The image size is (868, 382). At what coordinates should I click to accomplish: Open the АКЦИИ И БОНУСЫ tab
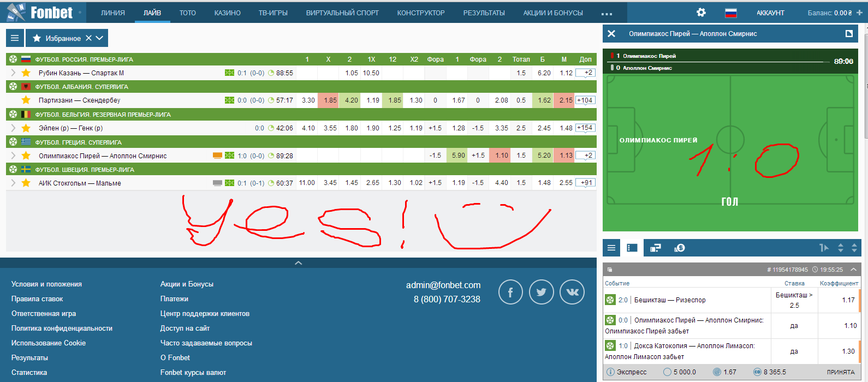(x=553, y=13)
